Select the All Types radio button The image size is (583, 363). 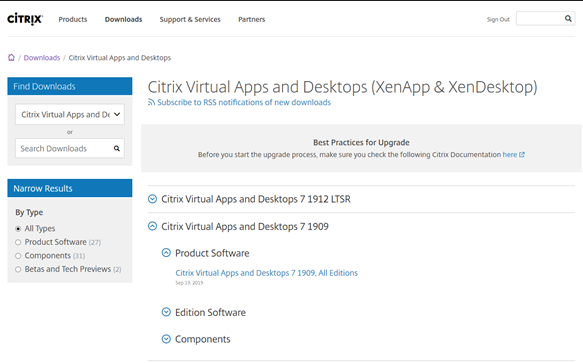18,229
